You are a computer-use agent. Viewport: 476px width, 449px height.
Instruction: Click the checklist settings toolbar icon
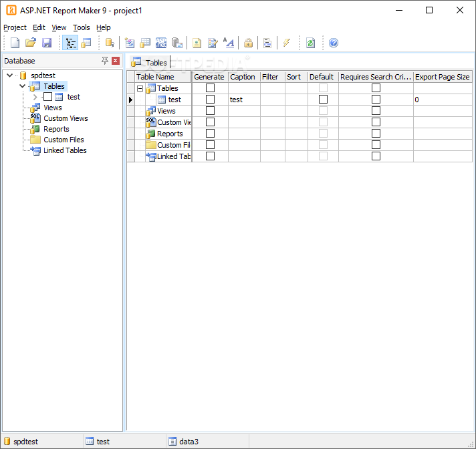[130, 43]
